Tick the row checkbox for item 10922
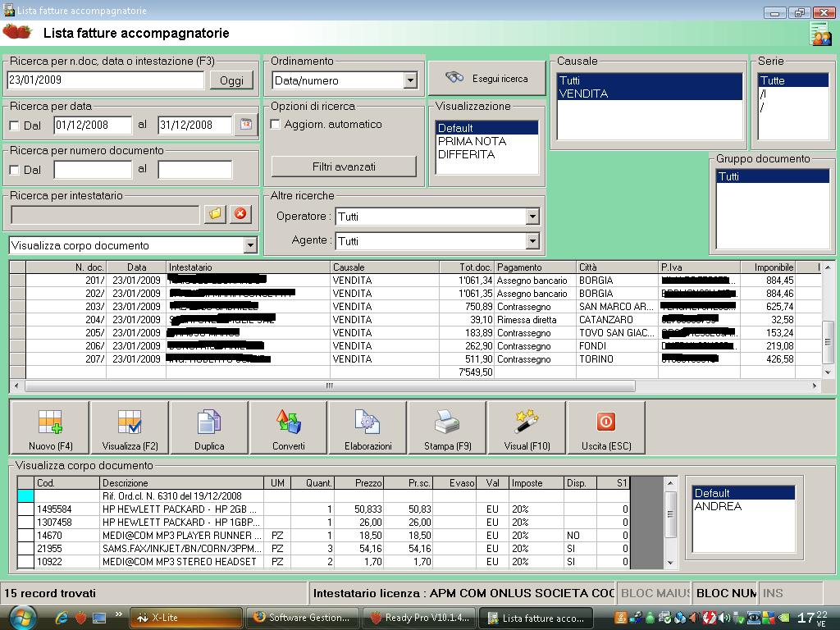This screenshot has height=630, width=840. click(25, 561)
